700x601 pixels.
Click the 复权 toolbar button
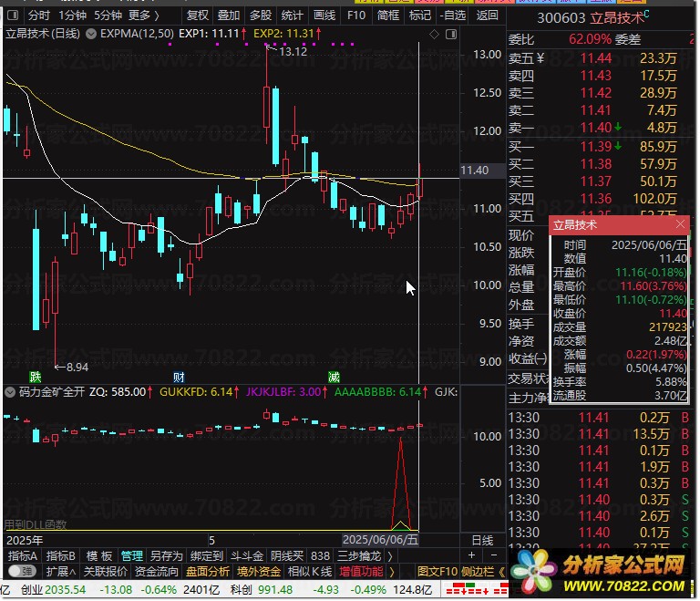tap(197, 16)
